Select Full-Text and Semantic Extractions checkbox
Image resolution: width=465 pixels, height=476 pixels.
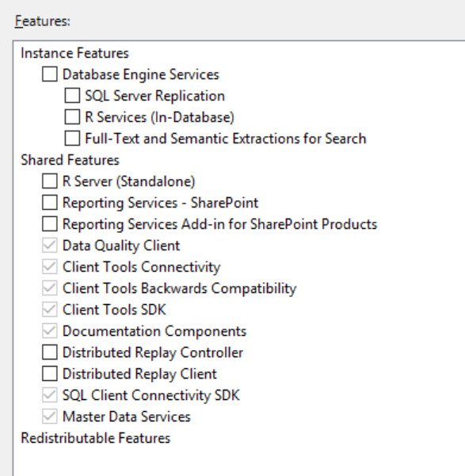click(72, 139)
